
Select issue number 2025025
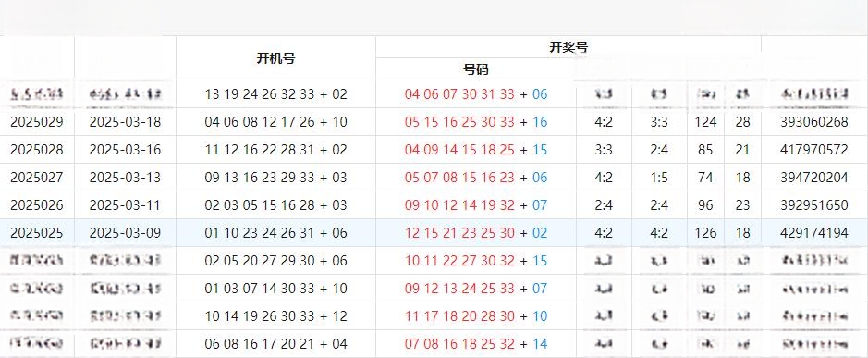[37, 233]
